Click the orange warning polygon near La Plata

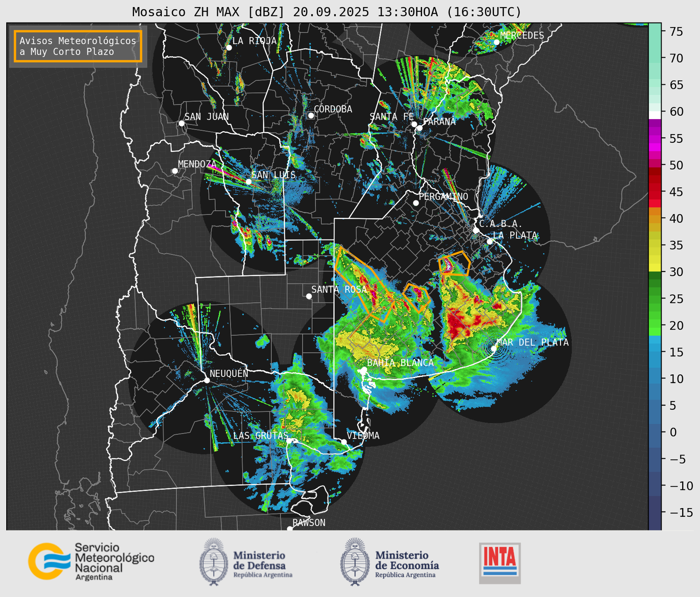pos(454,263)
